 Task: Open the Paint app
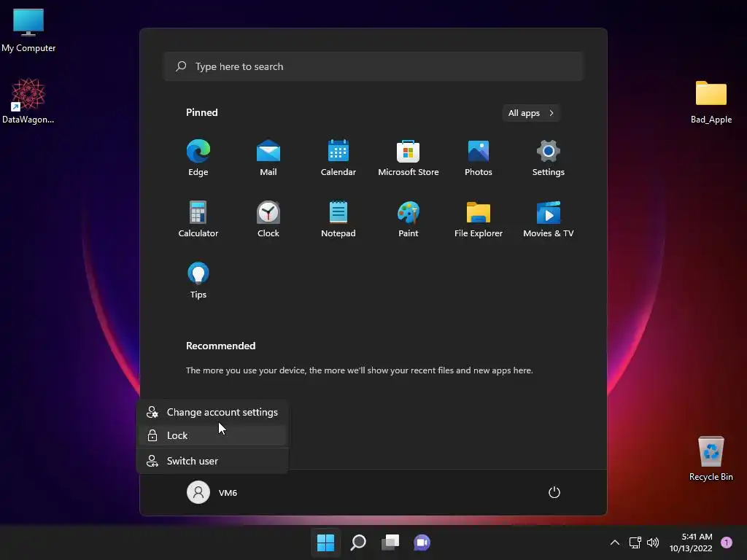click(409, 219)
